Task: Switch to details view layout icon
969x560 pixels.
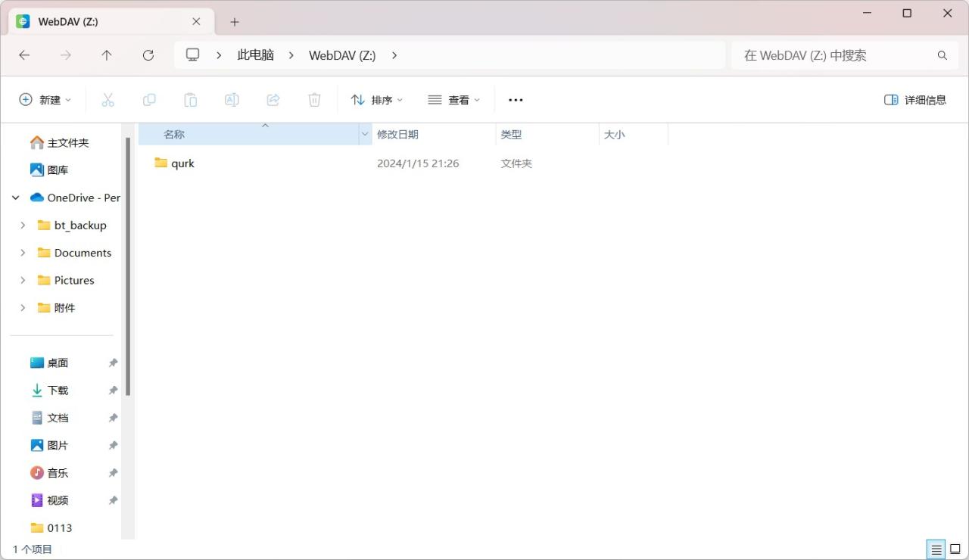Action: pos(936,549)
